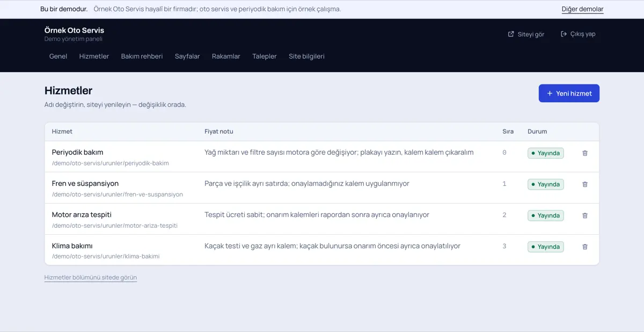Open the Diğer demolar link

582,9
